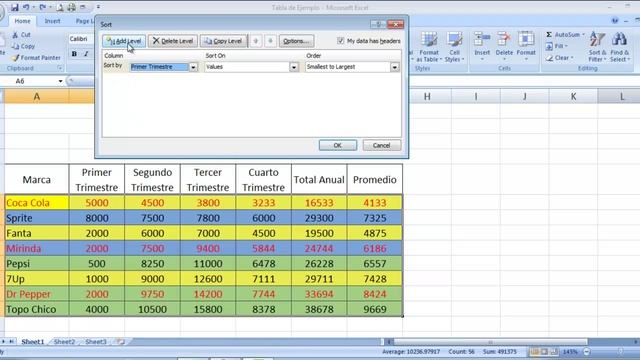Click the Page Layout view icon in status bar
This screenshot has width=640, height=360.
pyautogui.click(x=544, y=351)
